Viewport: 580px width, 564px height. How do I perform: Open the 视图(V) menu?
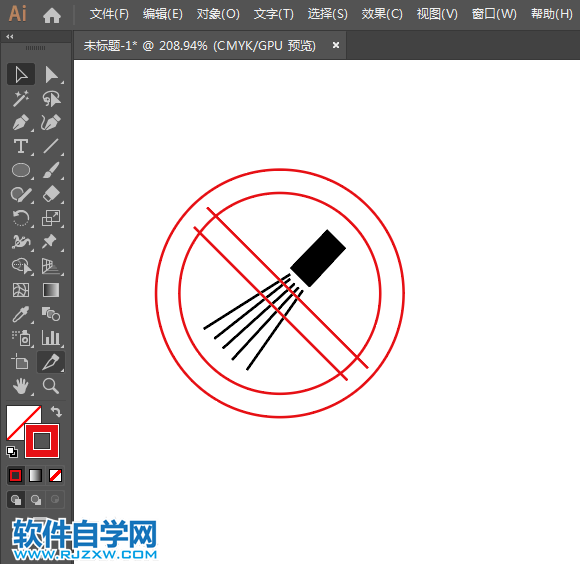437,14
